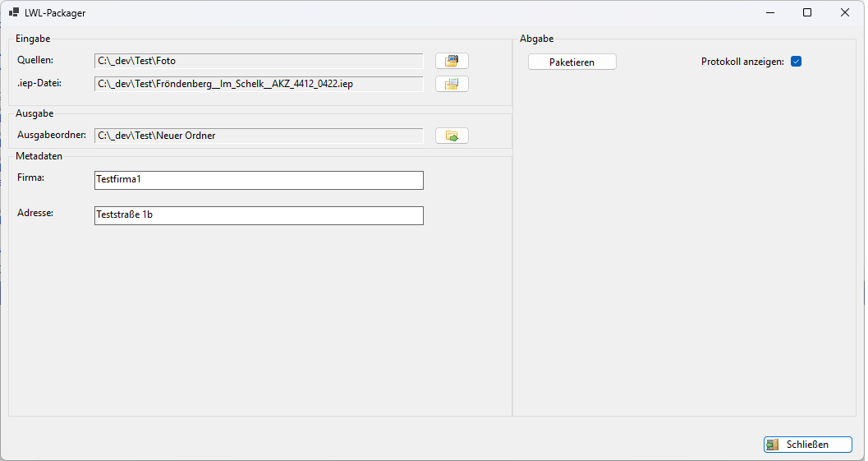Click the LWL-Packager app icon in title bar

14,13
